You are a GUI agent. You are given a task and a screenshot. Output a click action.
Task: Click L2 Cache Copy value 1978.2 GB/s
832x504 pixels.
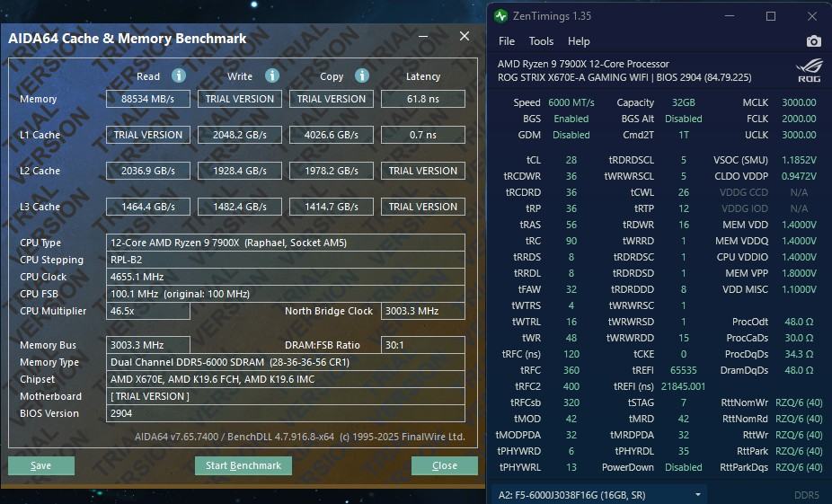point(332,171)
